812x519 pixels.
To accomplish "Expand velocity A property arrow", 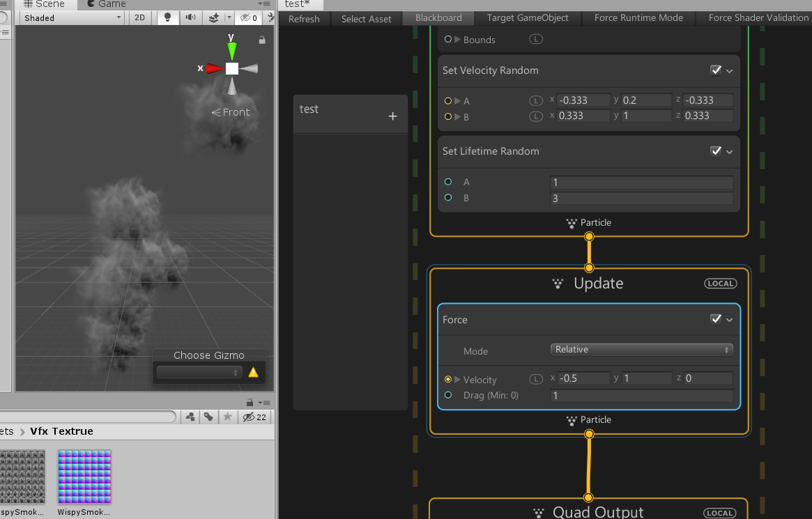I will pos(457,101).
